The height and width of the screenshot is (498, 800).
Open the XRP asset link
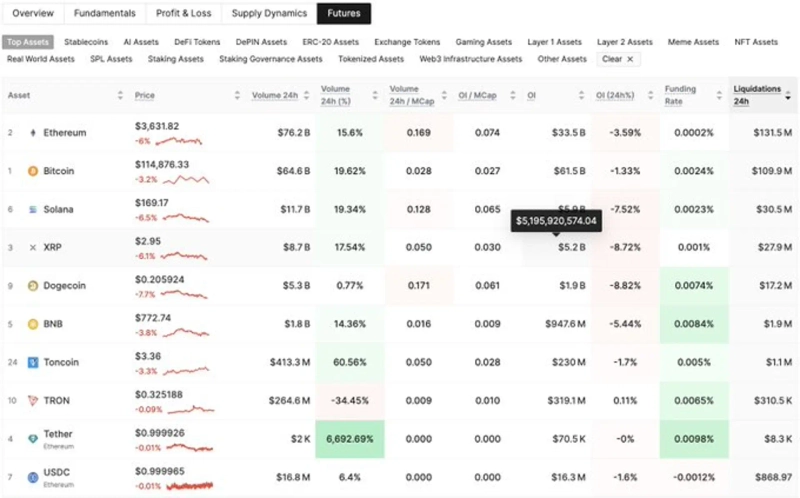(x=52, y=248)
